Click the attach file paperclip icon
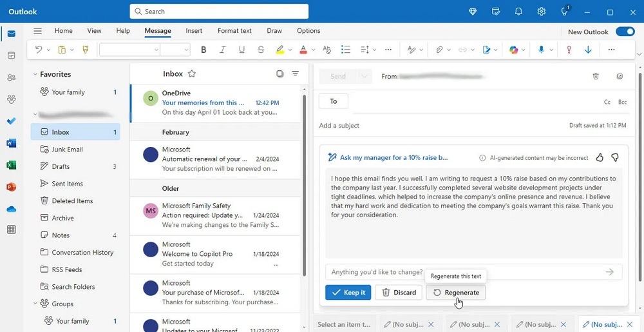 click(439, 50)
